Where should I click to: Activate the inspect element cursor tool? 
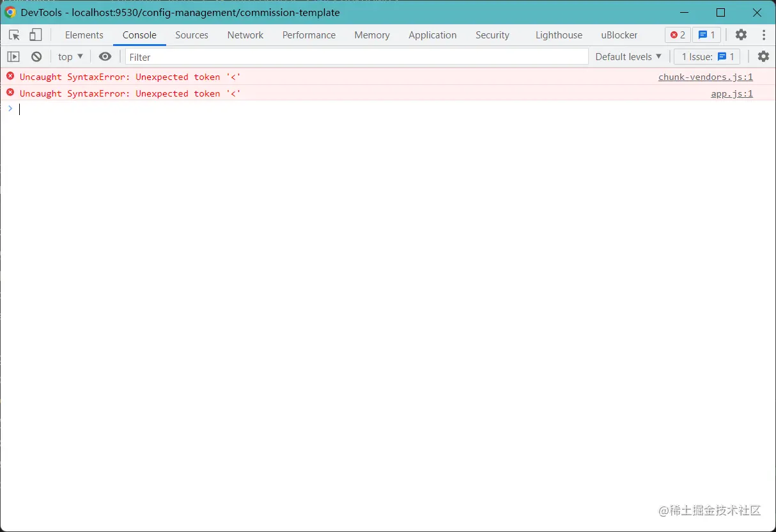pyautogui.click(x=14, y=35)
